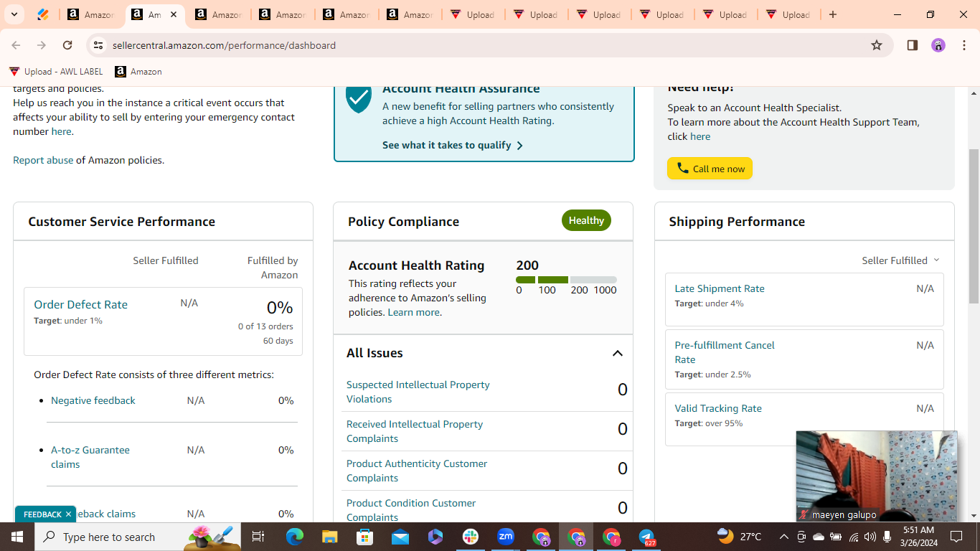
Task: Open the Order Defect Rate link
Action: tap(80, 304)
